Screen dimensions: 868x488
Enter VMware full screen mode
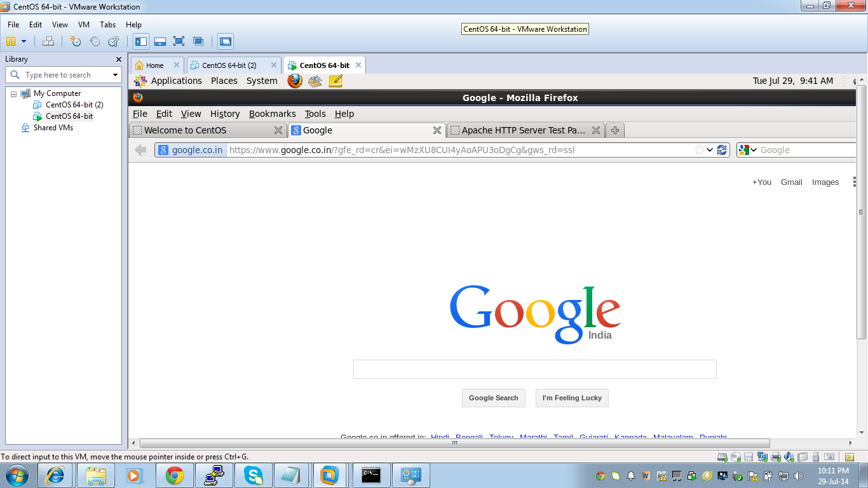point(179,41)
